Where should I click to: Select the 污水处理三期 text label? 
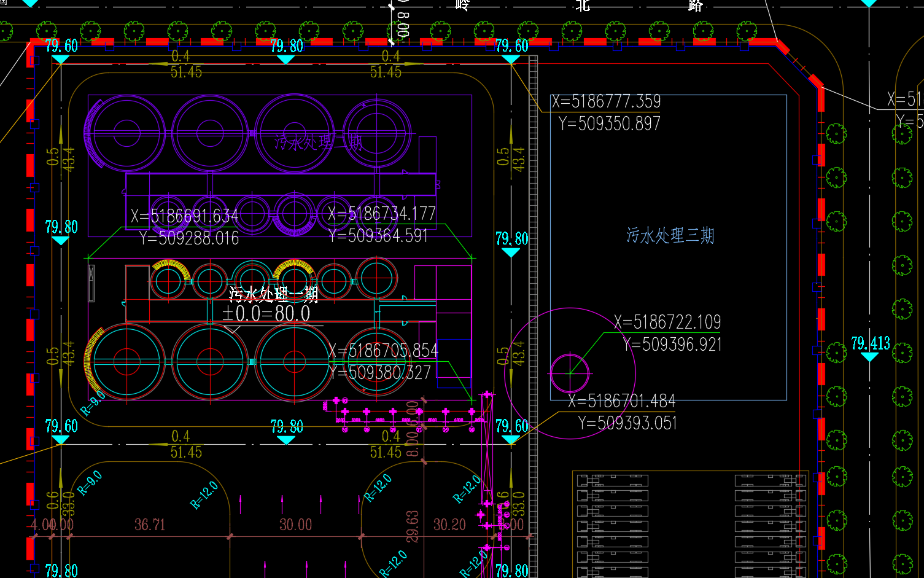670,235
